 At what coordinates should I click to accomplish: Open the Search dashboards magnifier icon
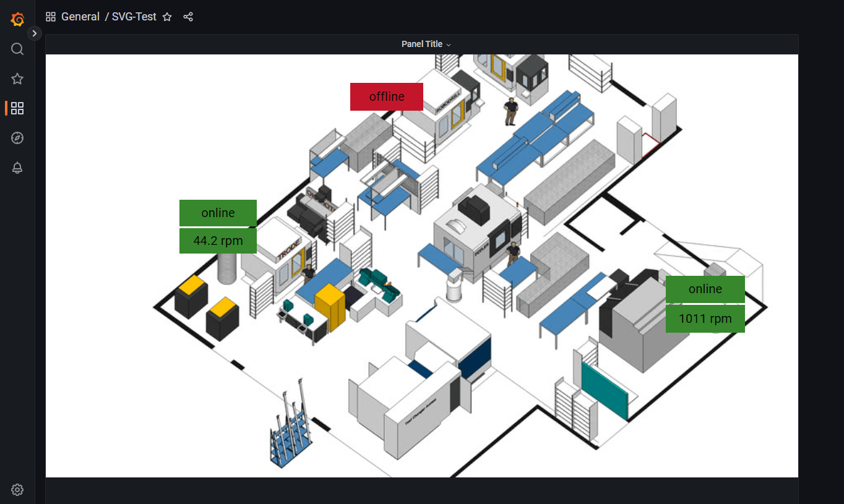coord(17,49)
